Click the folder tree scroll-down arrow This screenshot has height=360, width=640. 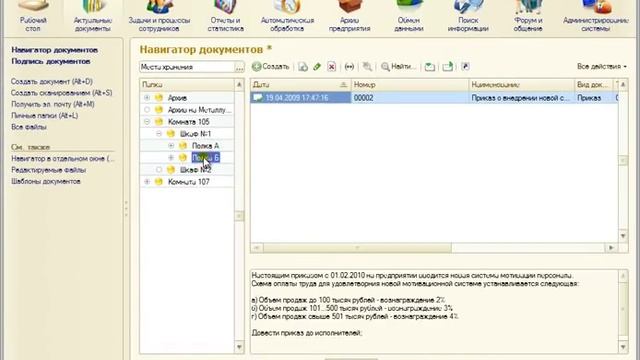coord(240,347)
